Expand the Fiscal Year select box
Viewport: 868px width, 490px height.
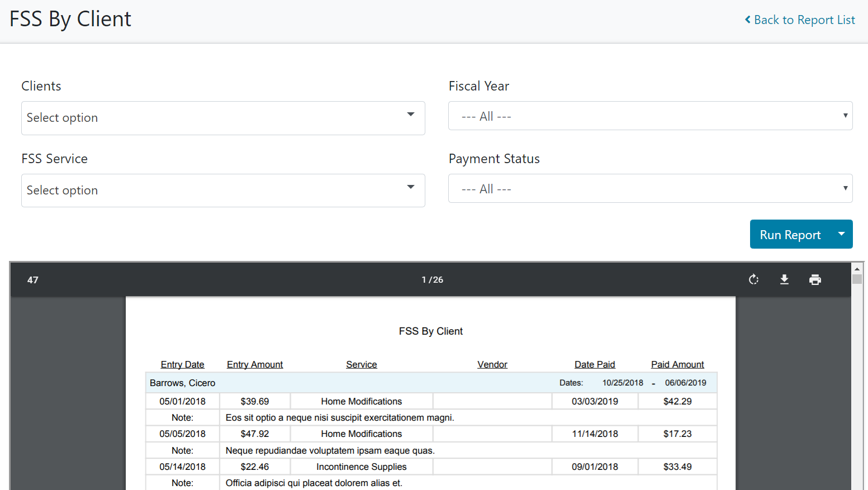650,116
